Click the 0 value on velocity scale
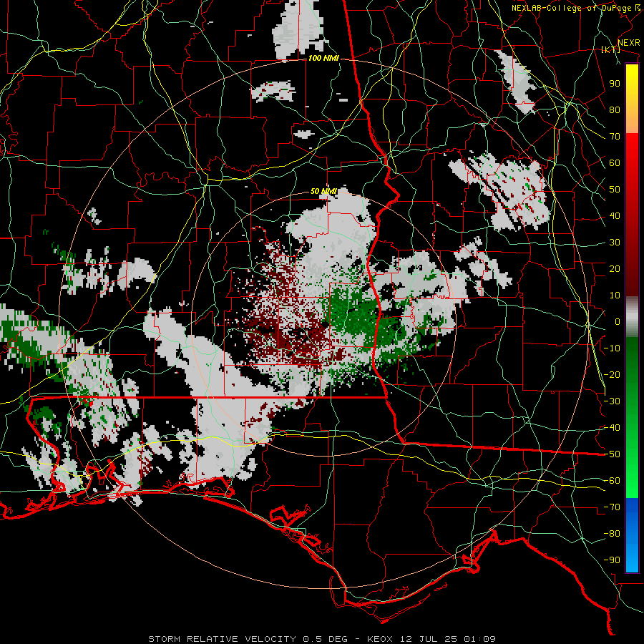 tap(618, 322)
